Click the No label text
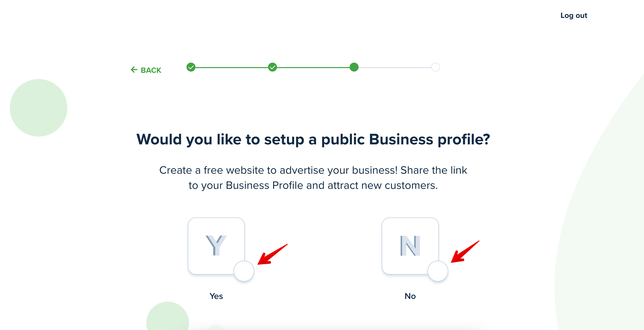 (x=410, y=296)
